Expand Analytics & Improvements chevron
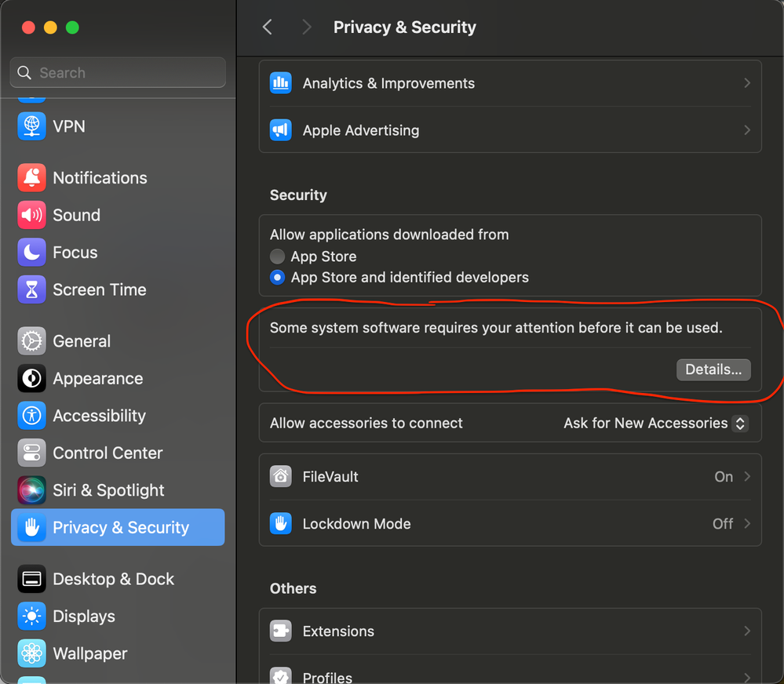This screenshot has width=784, height=684. [x=747, y=83]
